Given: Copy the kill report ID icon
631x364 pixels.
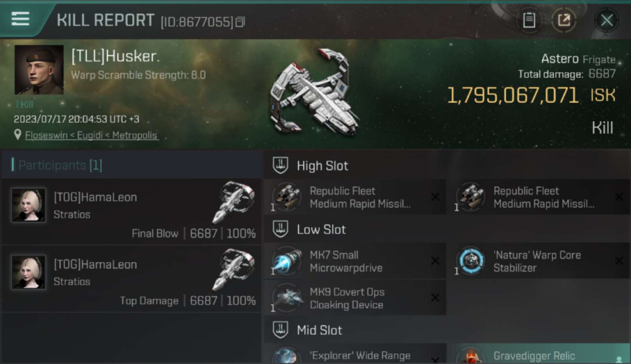Looking at the screenshot, I should 240,22.
